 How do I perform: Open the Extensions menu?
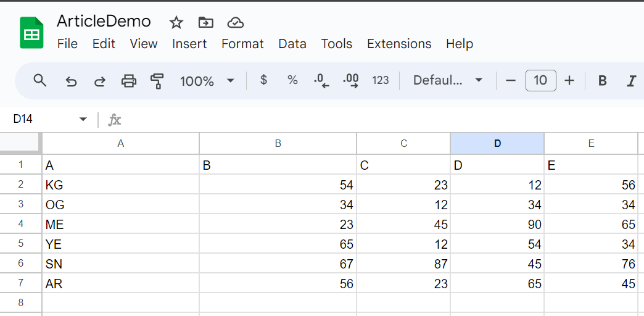[x=399, y=44]
